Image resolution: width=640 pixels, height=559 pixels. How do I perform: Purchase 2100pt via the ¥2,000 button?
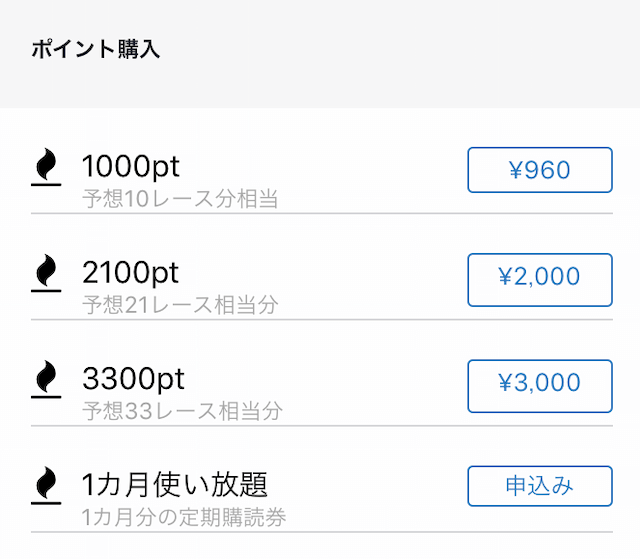[x=540, y=280]
